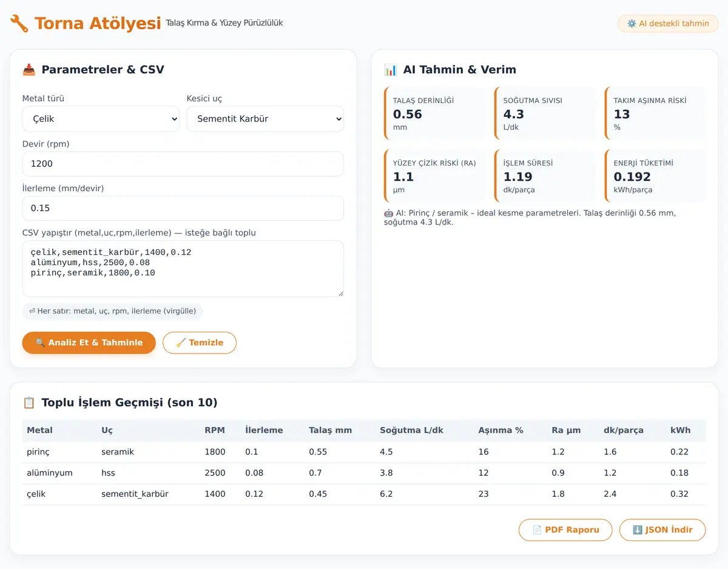Click the inbox icon next to Parametreler & CSV
Image resolution: width=728 pixels, height=569 pixels.
point(29,70)
